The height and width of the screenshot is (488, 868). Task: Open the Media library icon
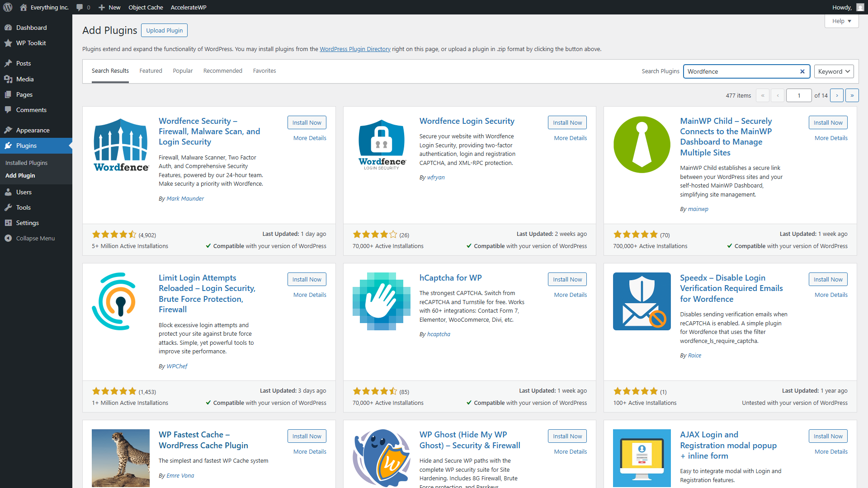(x=8, y=79)
